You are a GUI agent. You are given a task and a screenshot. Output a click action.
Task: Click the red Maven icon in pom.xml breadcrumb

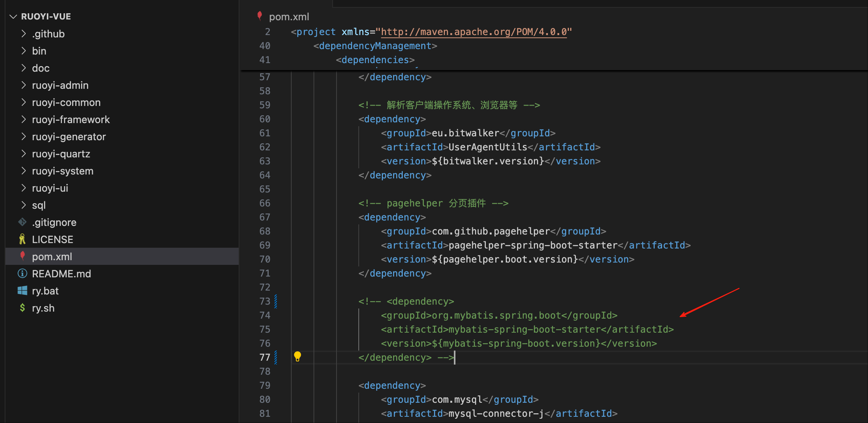tap(260, 16)
